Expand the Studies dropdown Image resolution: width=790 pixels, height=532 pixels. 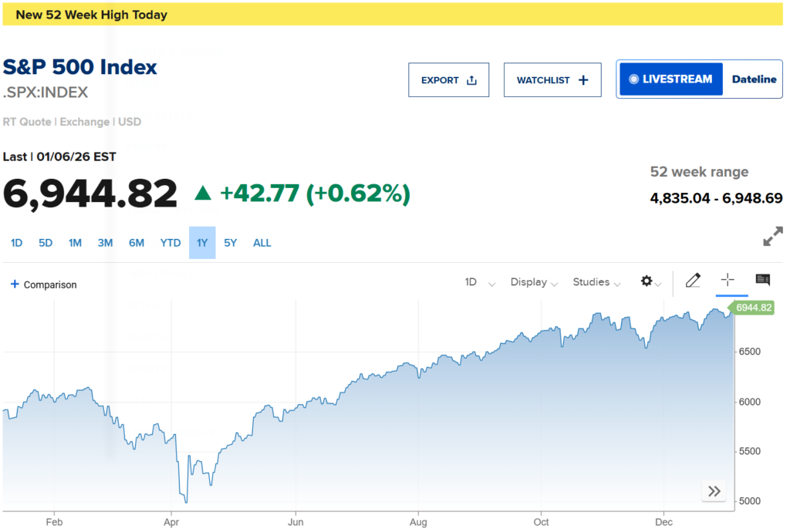tap(596, 282)
